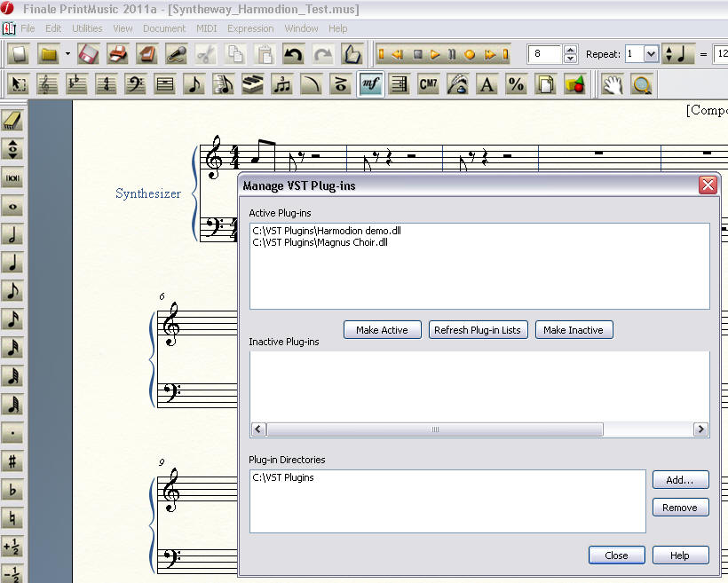Toggle the Expression tool mf icon
This screenshot has height=583, width=728.
(370, 84)
